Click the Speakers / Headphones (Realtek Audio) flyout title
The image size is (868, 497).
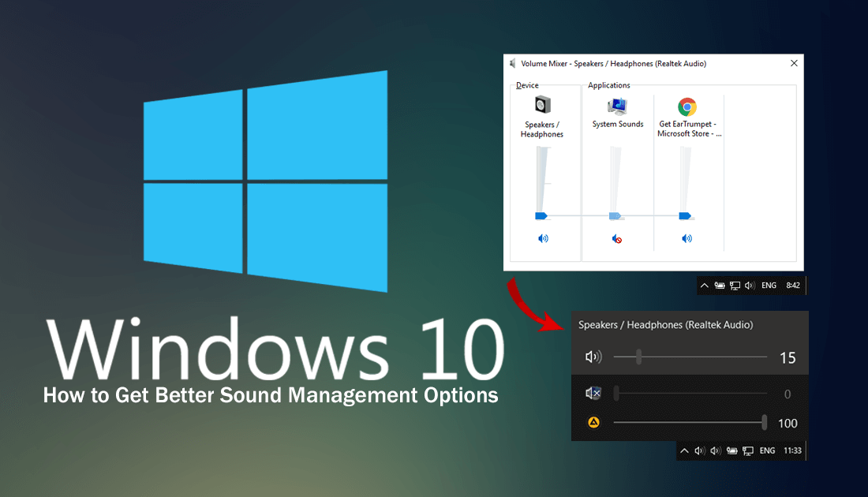[665, 325]
